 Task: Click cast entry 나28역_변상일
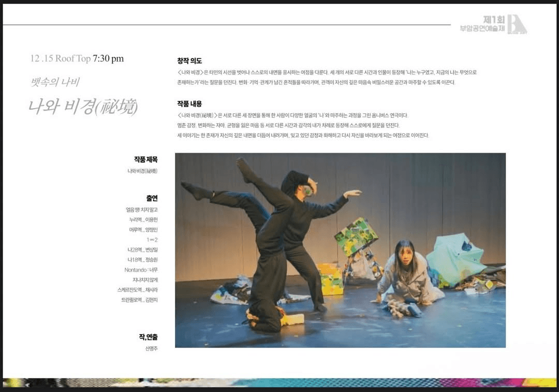[142, 250]
